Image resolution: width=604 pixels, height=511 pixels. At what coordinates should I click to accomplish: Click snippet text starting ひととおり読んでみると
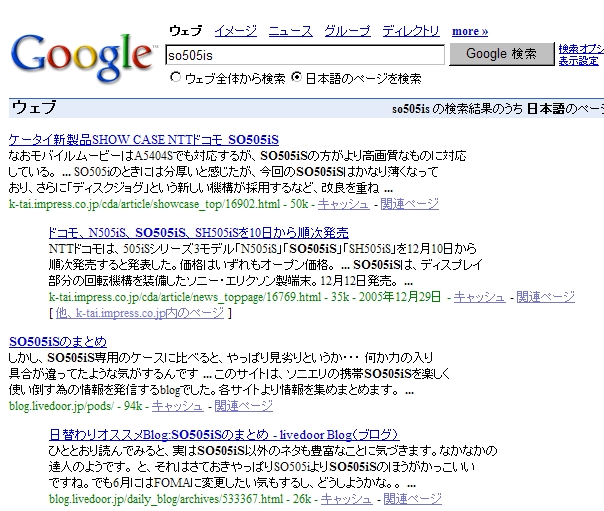pos(273,467)
